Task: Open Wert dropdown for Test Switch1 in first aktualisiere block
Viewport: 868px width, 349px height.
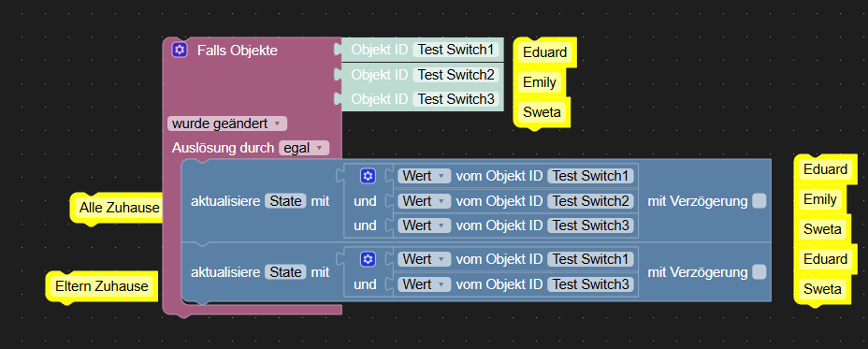Action: (425, 176)
